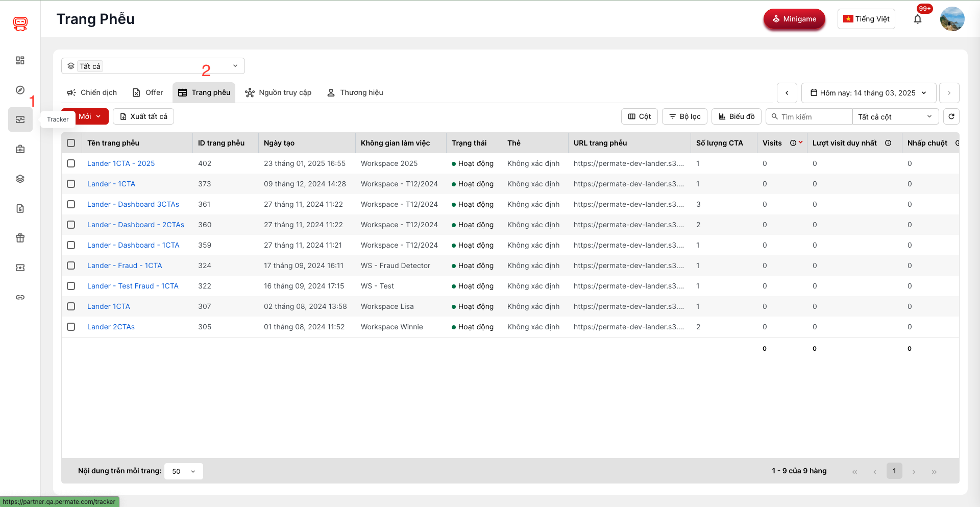Image resolution: width=980 pixels, height=507 pixels.
Task: Open the Bộ lọc filter button
Action: (684, 116)
